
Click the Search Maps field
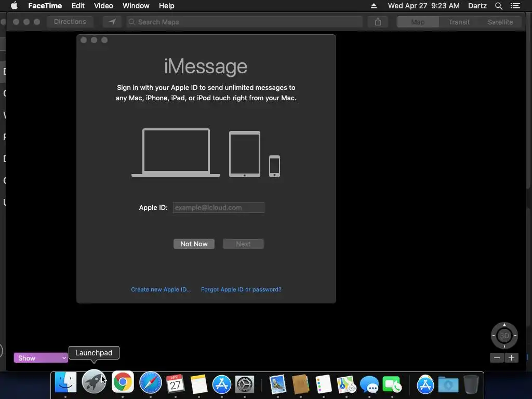(x=245, y=22)
